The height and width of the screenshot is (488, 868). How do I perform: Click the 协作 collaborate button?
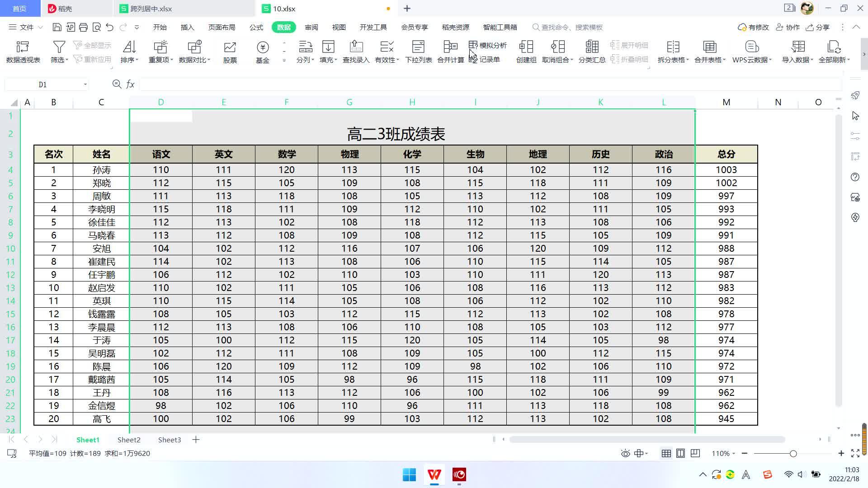click(x=788, y=27)
